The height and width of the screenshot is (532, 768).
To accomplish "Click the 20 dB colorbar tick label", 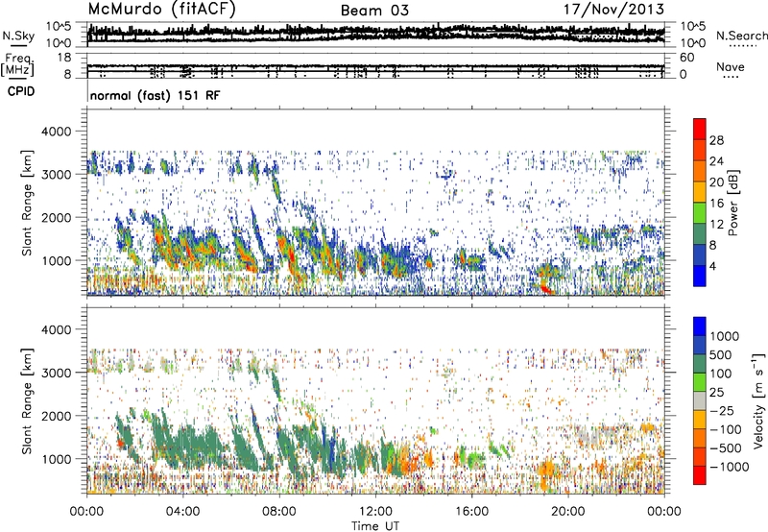I will (716, 182).
